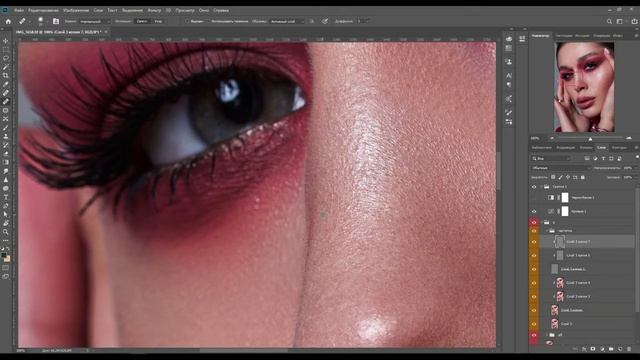
Task: Select the Слой 3 копия 6 layer row
Action: click(588, 256)
